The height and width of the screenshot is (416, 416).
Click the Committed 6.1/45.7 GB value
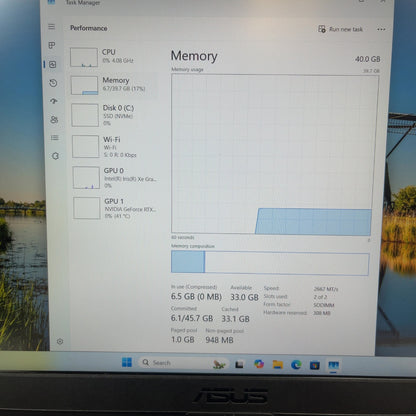point(192,318)
